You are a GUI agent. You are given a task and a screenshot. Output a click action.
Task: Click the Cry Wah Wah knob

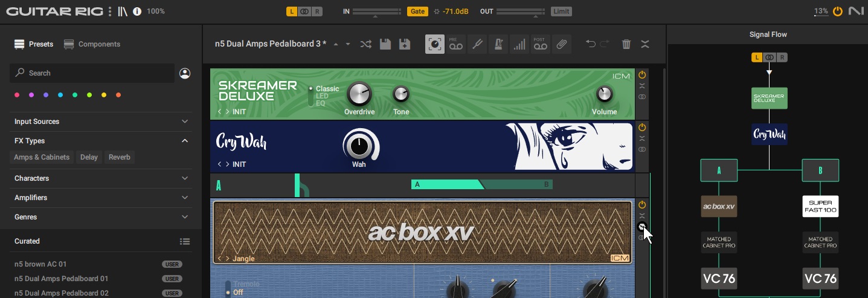(x=359, y=145)
